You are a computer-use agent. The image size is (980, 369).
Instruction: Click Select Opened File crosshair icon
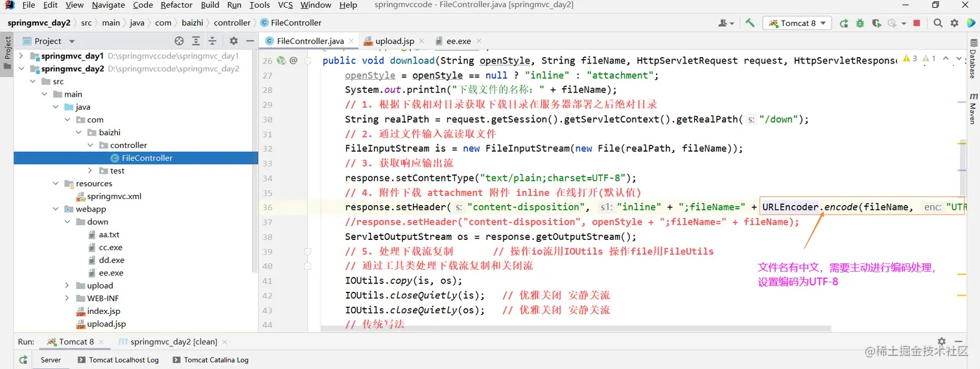pyautogui.click(x=179, y=41)
